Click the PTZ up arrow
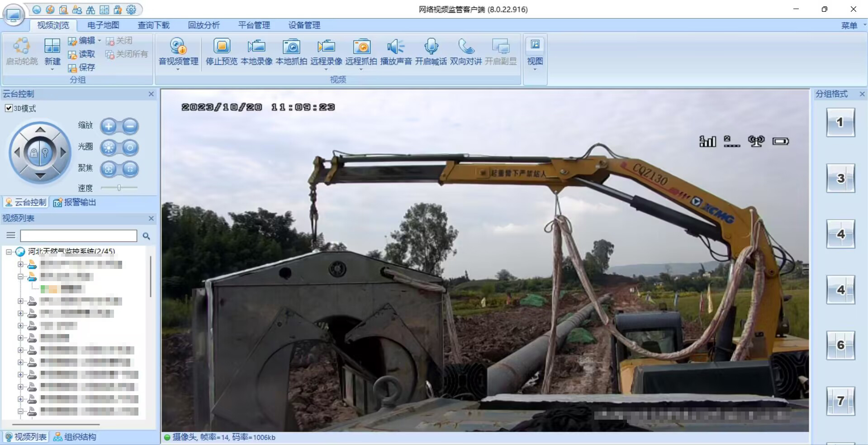 point(40,130)
